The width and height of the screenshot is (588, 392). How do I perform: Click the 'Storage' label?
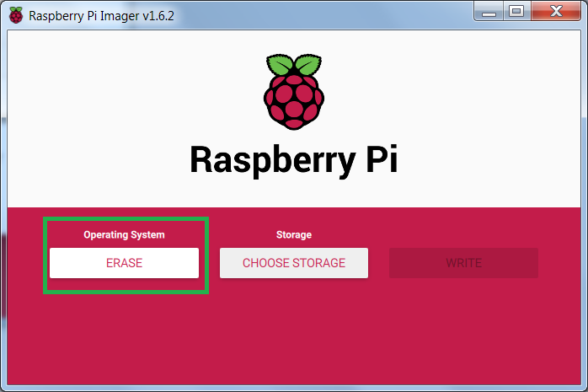coord(294,235)
